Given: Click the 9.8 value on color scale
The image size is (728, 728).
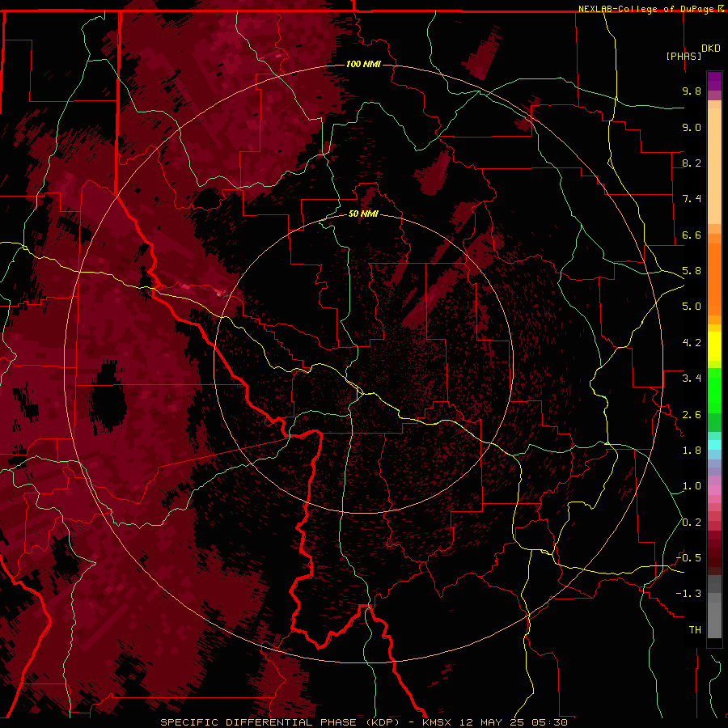Looking at the screenshot, I should (x=692, y=91).
